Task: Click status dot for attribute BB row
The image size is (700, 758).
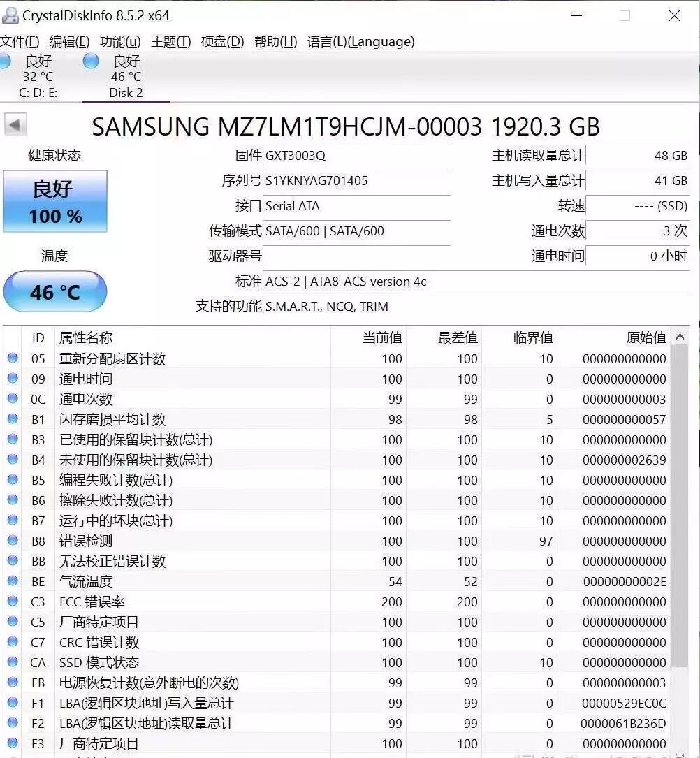Action: 13,561
